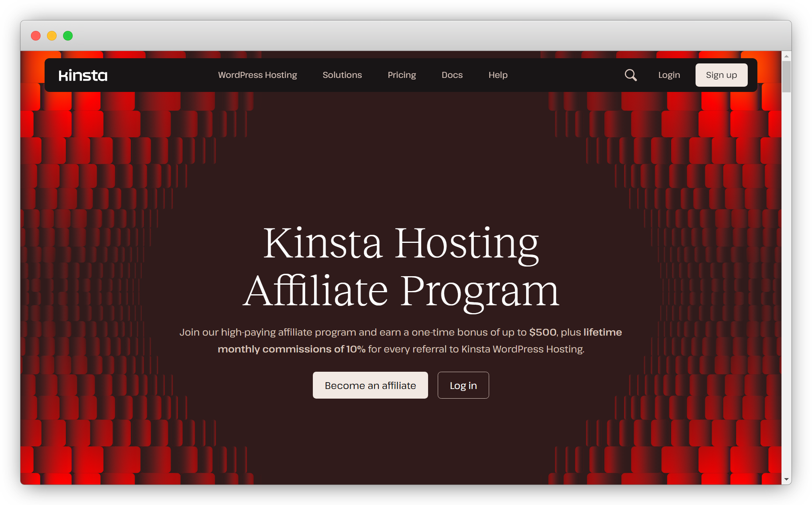Expand the Solutions navigation dropdown
The image size is (812, 505).
tap(342, 75)
